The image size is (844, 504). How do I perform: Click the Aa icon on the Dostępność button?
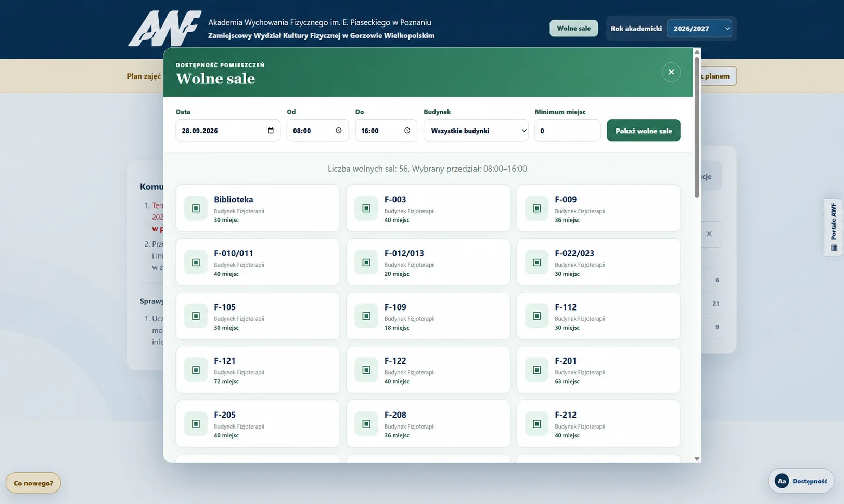[782, 481]
